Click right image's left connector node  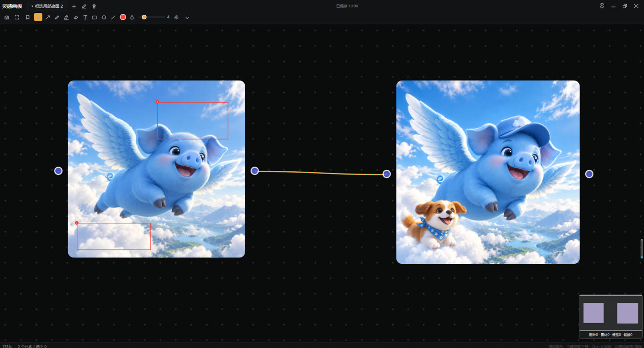(x=387, y=174)
